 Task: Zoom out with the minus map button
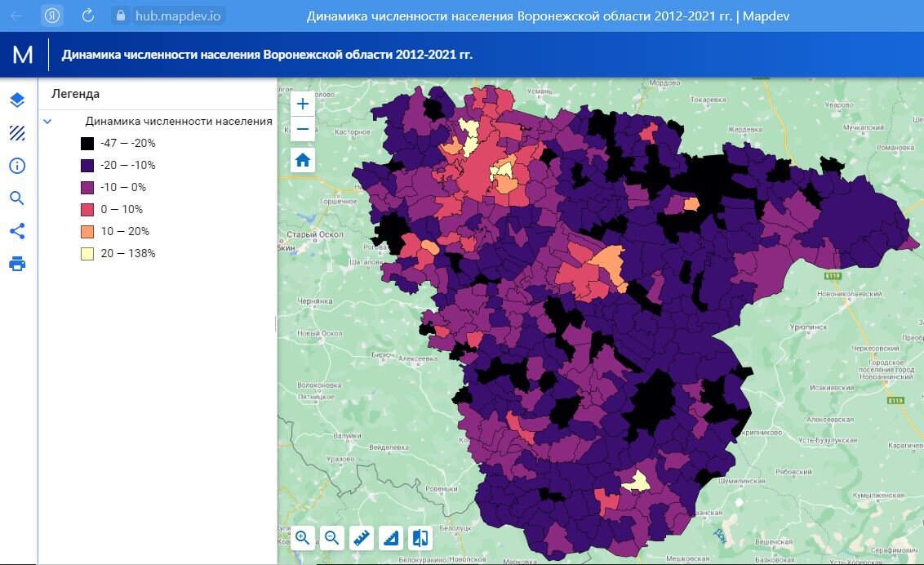[303, 129]
